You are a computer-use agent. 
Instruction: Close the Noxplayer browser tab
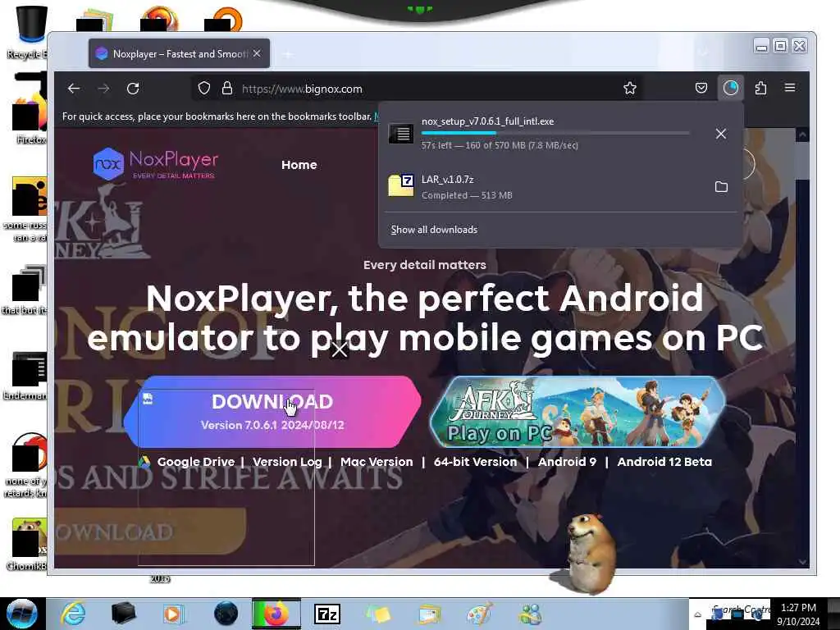click(x=257, y=53)
